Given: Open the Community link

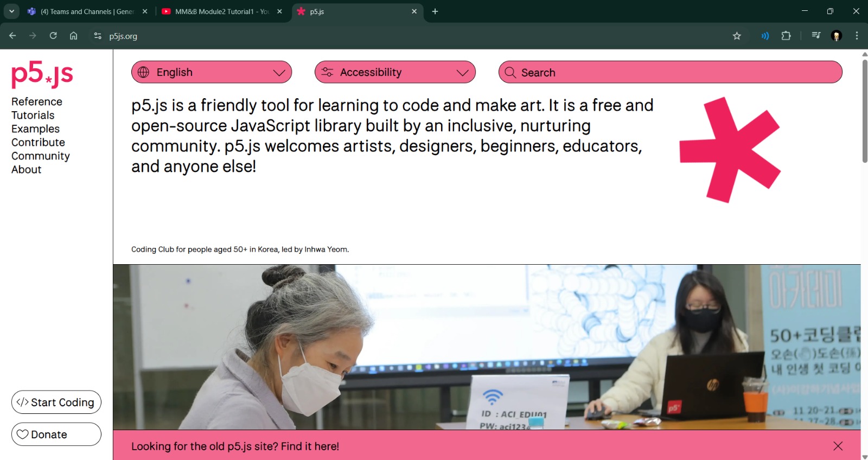Looking at the screenshot, I should (41, 156).
